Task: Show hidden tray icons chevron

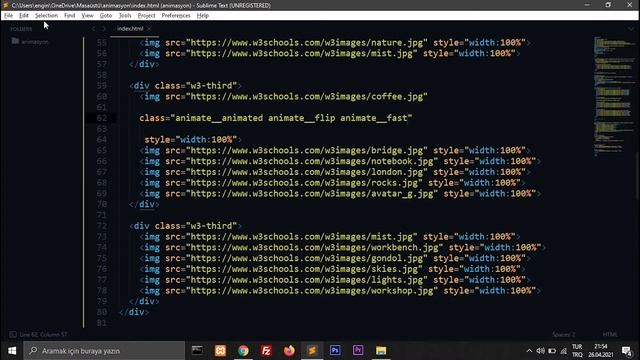Action: [x=529, y=351]
